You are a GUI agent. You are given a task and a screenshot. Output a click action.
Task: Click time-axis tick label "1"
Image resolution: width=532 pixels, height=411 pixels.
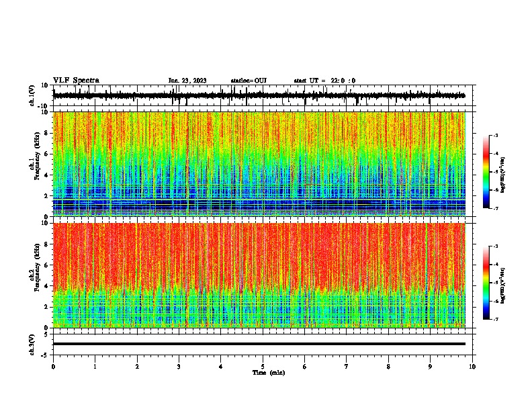(95, 367)
